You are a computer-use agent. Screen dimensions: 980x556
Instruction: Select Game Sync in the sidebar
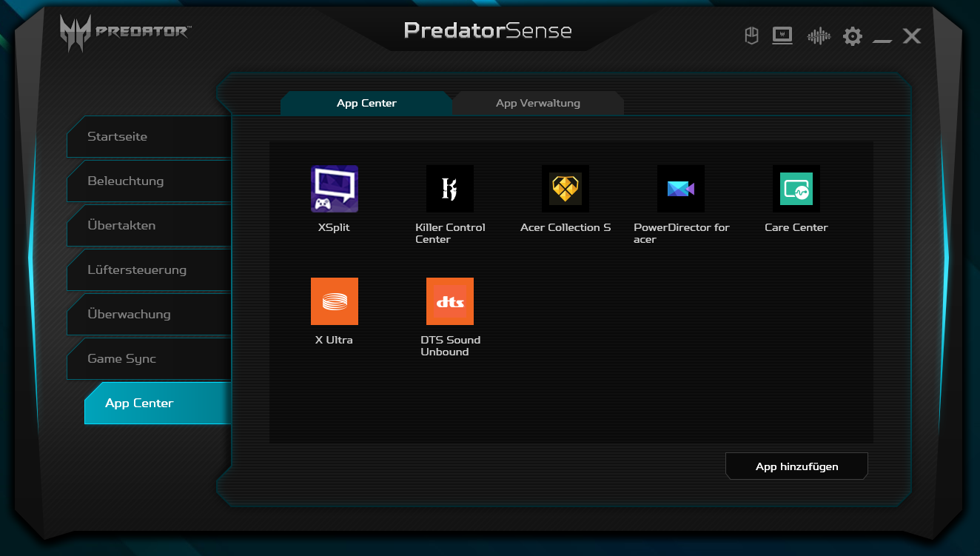[149, 359]
